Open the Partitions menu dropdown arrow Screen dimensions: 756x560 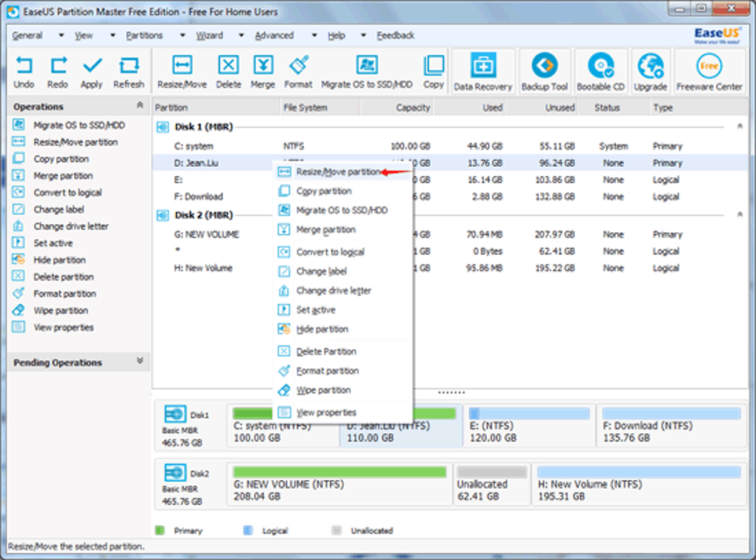[182, 35]
